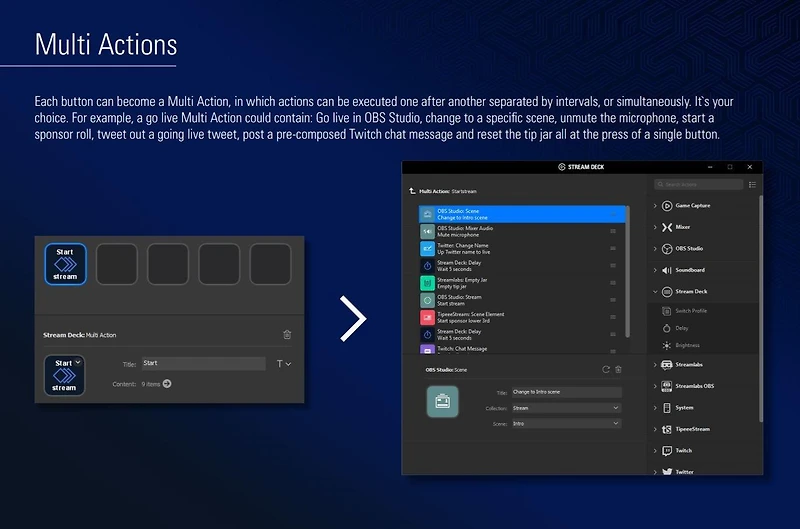This screenshot has width=800, height=529.
Task: Collapse the Stream Deck category
Action: point(655,292)
